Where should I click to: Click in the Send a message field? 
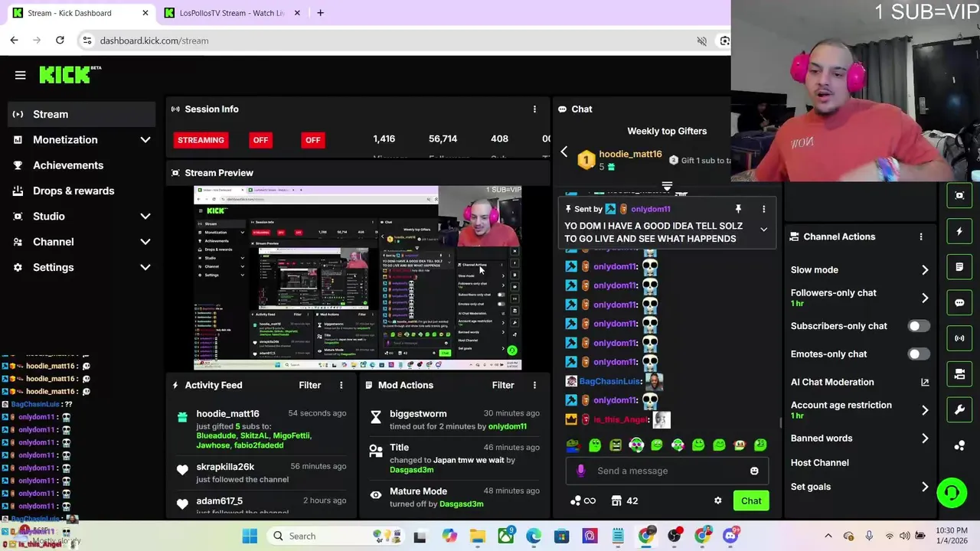(666, 471)
